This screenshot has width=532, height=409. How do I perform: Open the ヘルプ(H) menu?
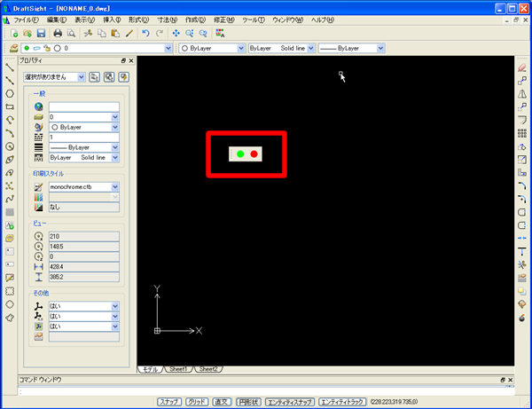click(323, 20)
